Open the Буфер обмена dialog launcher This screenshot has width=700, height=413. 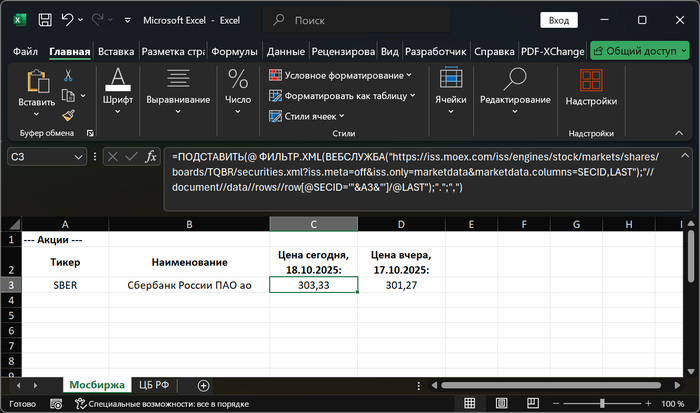click(90, 133)
